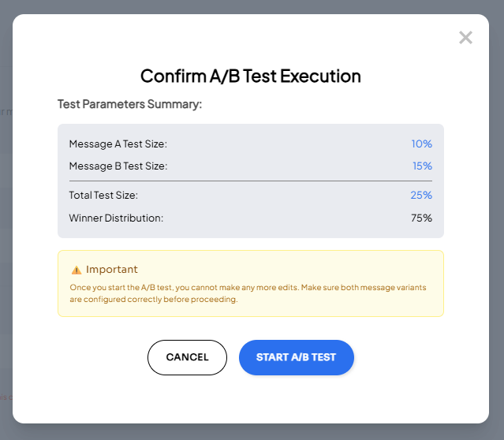Close the dialog with the X icon
The image size is (504, 440).
tap(465, 37)
